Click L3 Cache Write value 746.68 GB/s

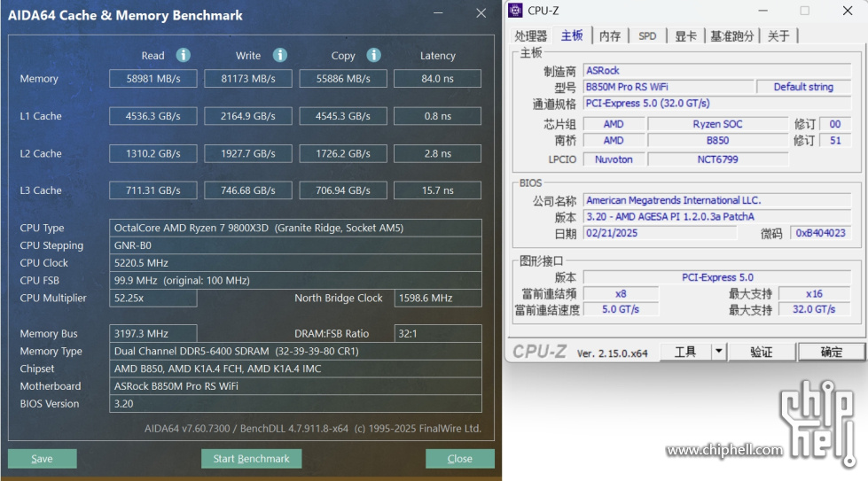[248, 190]
